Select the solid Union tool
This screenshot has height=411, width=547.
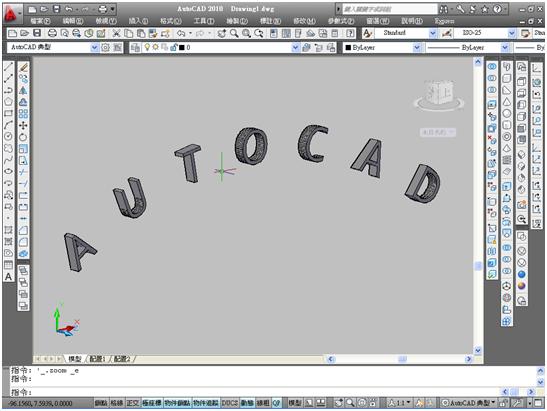pyautogui.click(x=492, y=66)
